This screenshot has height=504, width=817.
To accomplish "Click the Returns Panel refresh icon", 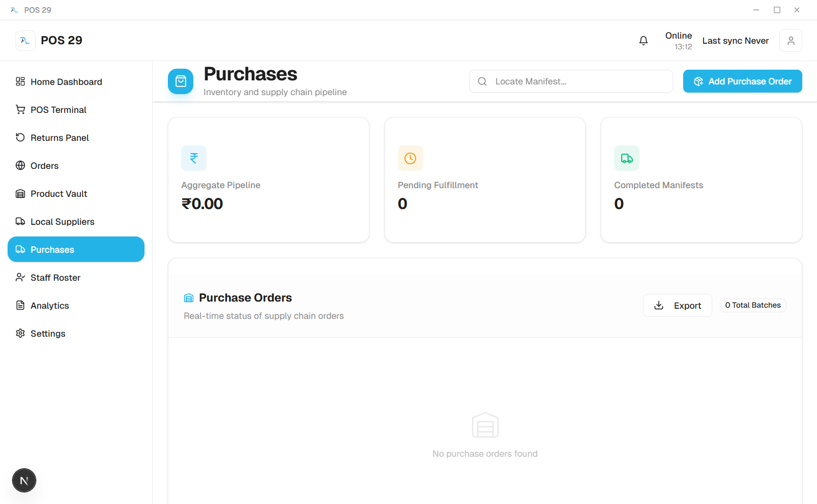I will coord(20,137).
